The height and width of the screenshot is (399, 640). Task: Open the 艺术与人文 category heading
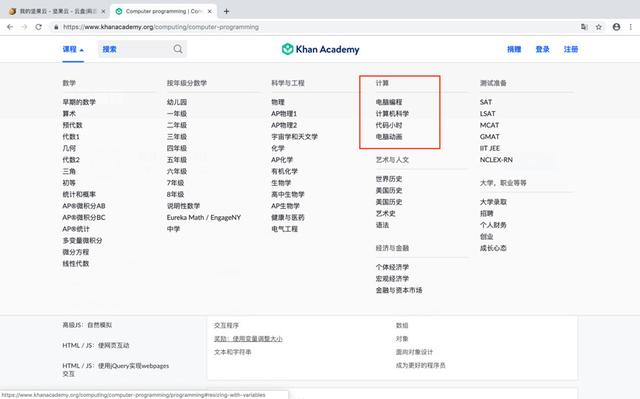392,160
